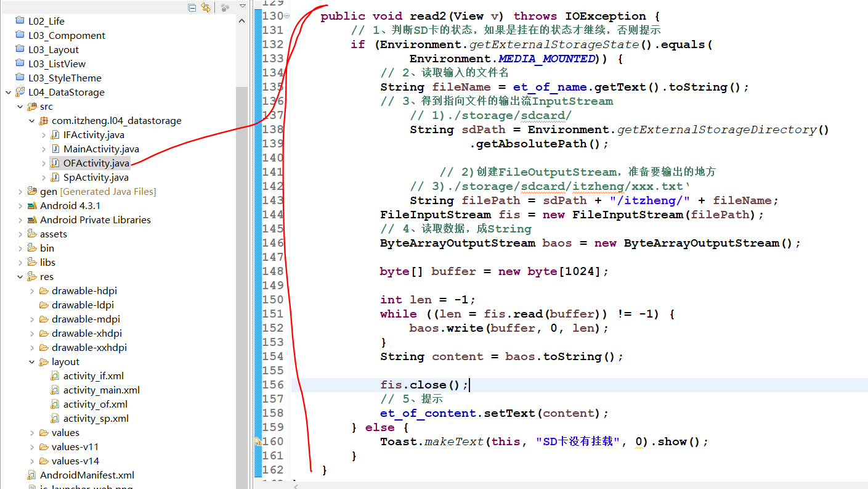This screenshot has width=868, height=489.
Task: Click the com.itzheng.l04_datastorage package icon
Action: coord(44,120)
